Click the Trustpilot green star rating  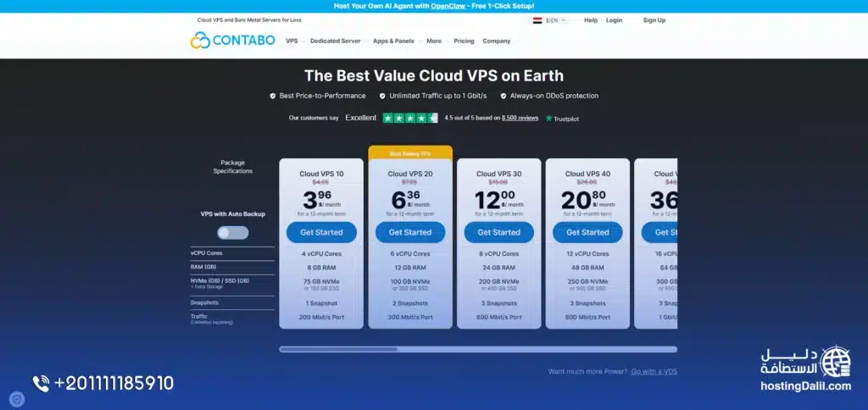click(x=410, y=118)
